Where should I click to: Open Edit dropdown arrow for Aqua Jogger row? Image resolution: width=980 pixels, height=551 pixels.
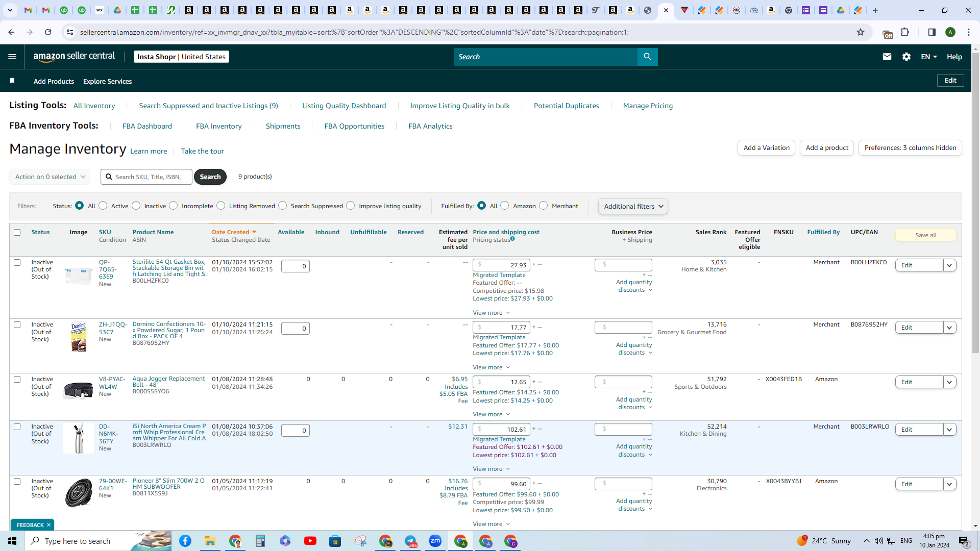tap(949, 382)
